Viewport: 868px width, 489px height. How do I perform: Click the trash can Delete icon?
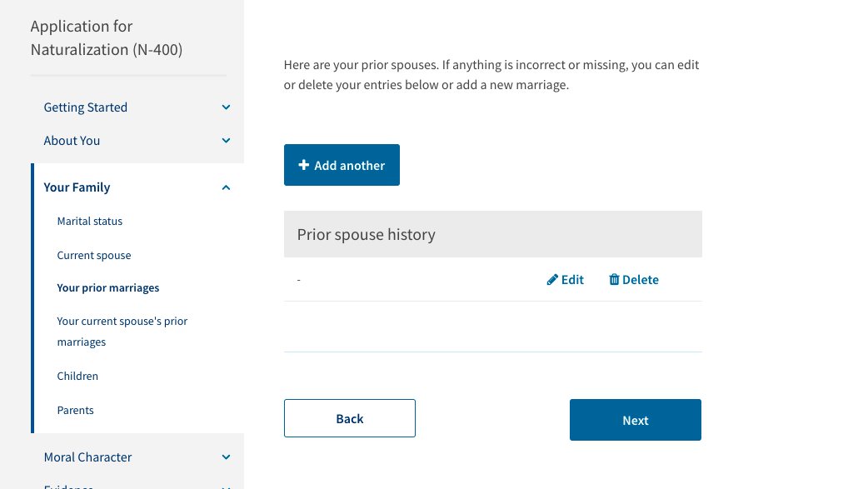[614, 280]
